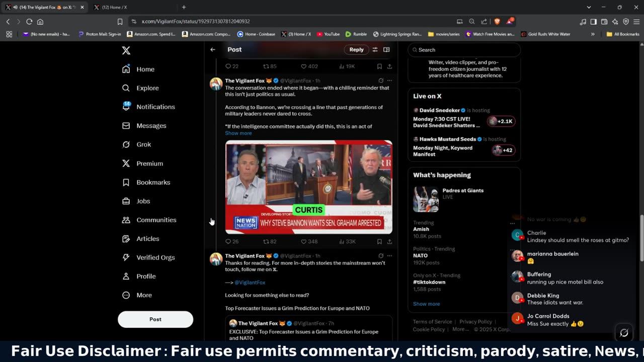This screenshot has width=644, height=362.
Task: Toggle reader view icon in the Post header
Action: pyautogui.click(x=386, y=50)
